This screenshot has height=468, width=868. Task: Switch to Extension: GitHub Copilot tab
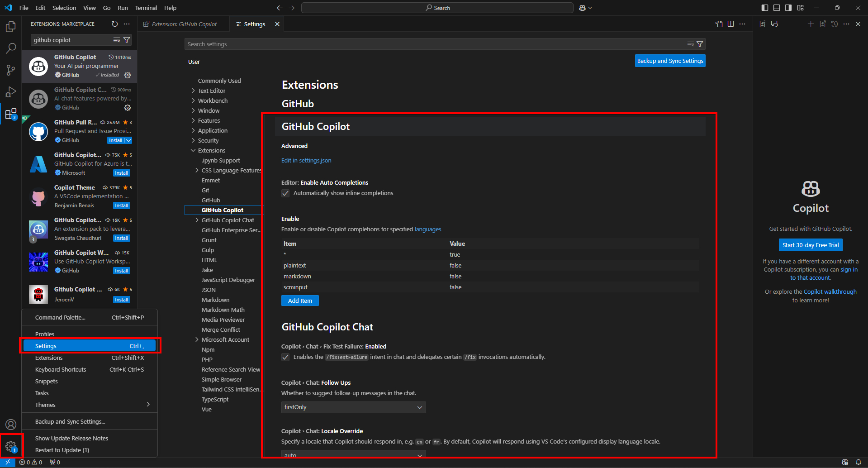tap(184, 24)
